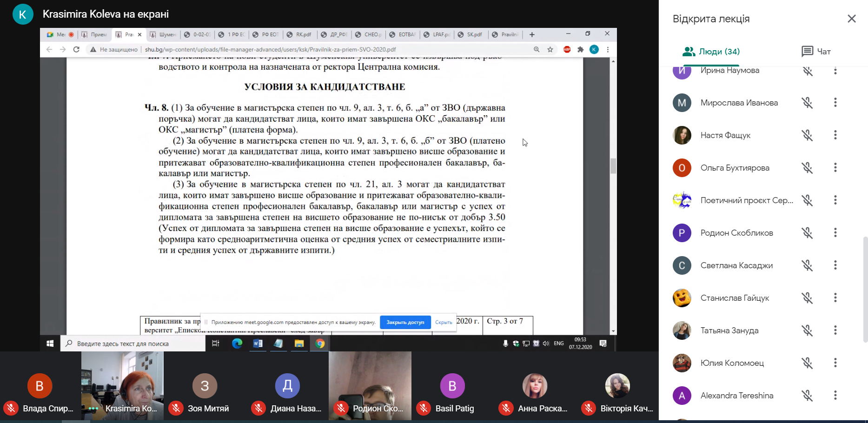
Task: Mute Мирослава Иванова's microphone
Action: coord(807,103)
